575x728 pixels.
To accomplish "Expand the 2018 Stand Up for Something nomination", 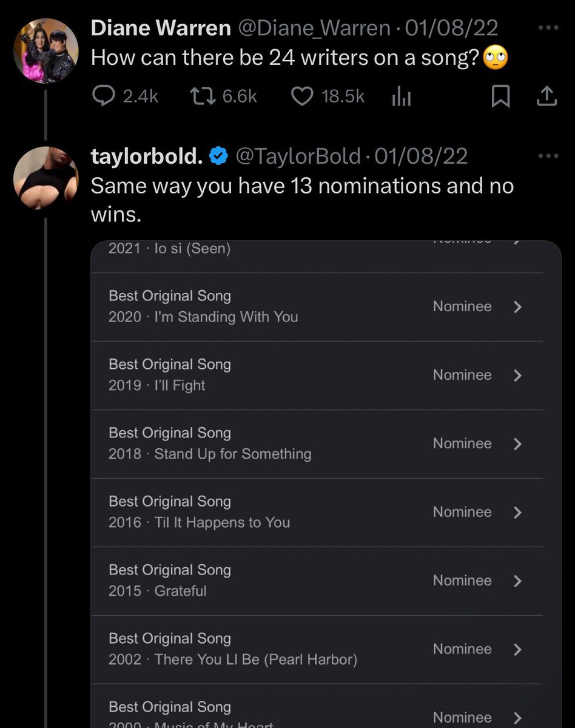I will (x=517, y=444).
